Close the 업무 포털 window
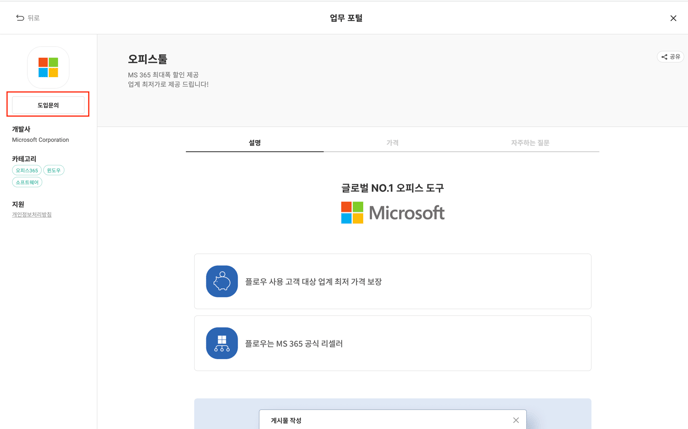688x429 pixels. point(673,18)
